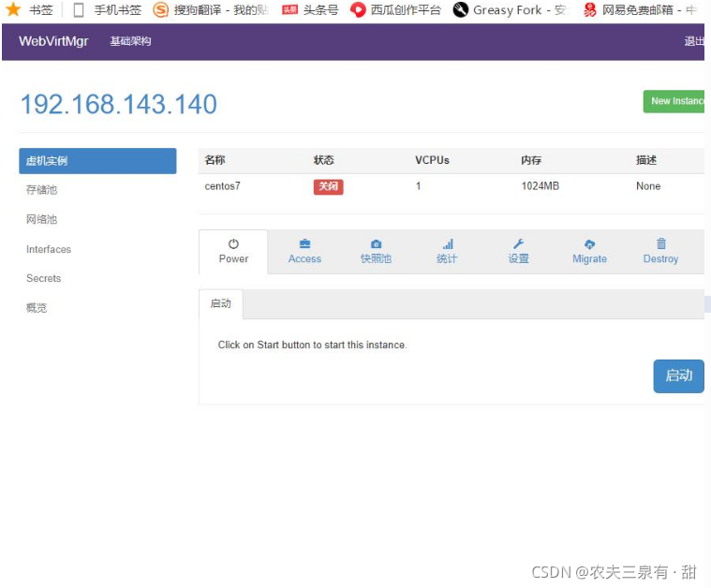Click the Power tab icon
The image size is (711, 588).
click(x=233, y=243)
